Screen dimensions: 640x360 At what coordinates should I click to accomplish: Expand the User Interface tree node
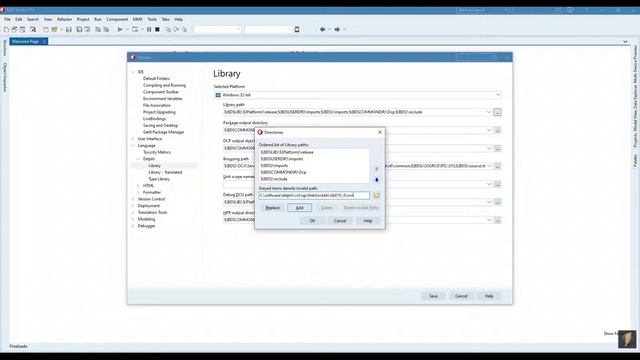133,139
